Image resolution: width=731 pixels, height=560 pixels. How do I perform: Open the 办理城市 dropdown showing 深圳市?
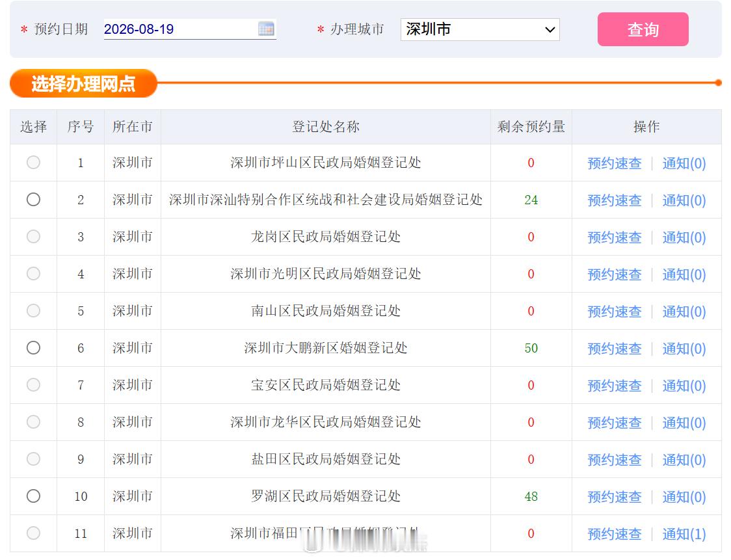pos(480,29)
